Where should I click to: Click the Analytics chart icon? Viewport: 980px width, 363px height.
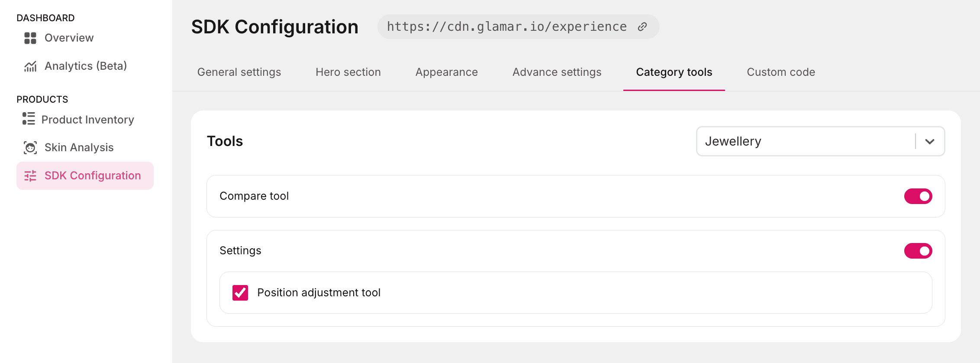30,66
